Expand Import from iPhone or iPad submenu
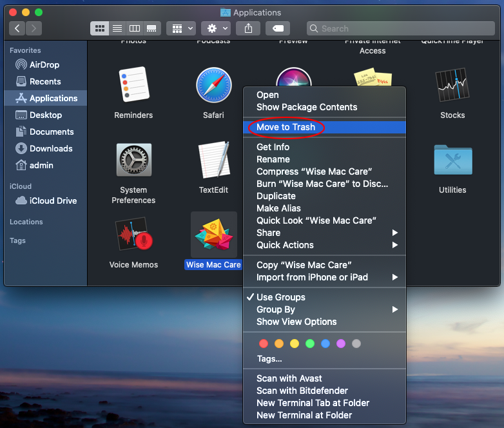The image size is (504, 428). pos(325,277)
